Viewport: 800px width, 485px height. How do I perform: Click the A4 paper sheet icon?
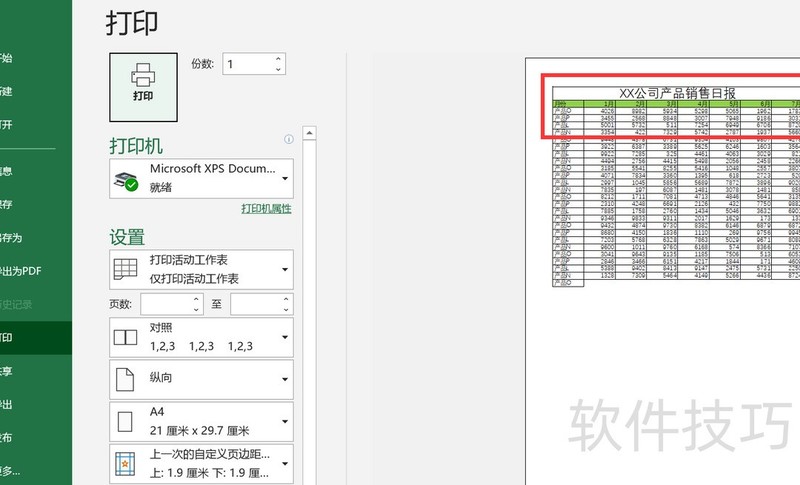[125, 422]
